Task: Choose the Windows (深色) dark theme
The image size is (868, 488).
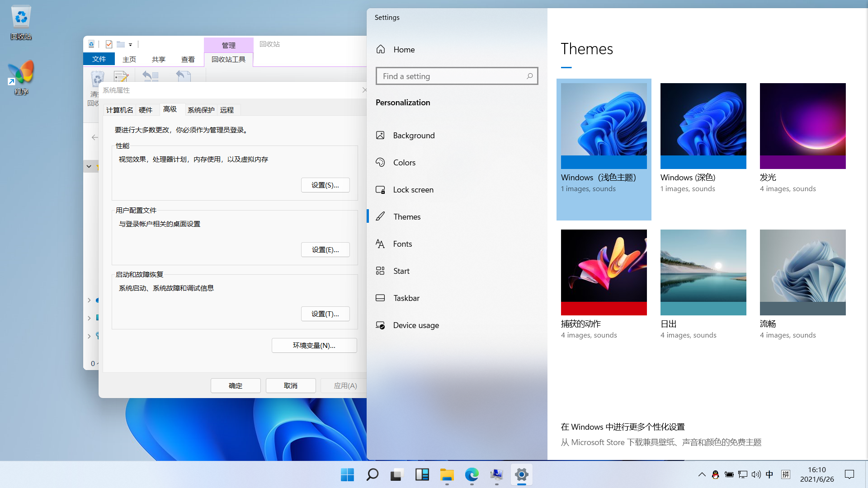Action: tap(703, 126)
